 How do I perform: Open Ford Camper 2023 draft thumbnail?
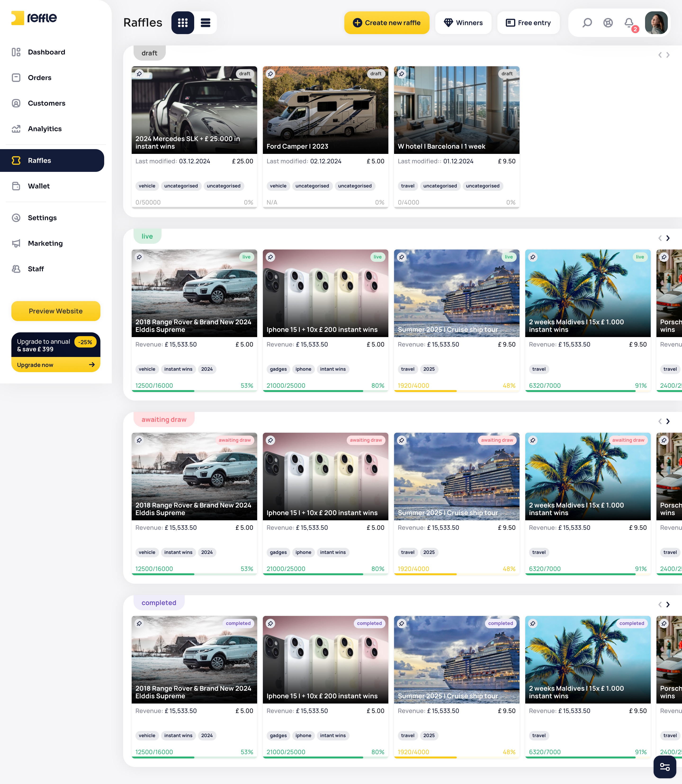(325, 110)
